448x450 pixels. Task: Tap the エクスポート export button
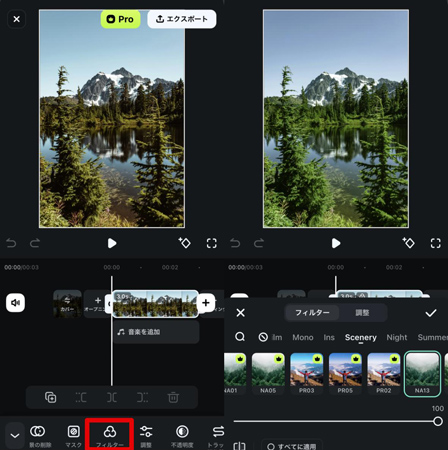click(182, 19)
